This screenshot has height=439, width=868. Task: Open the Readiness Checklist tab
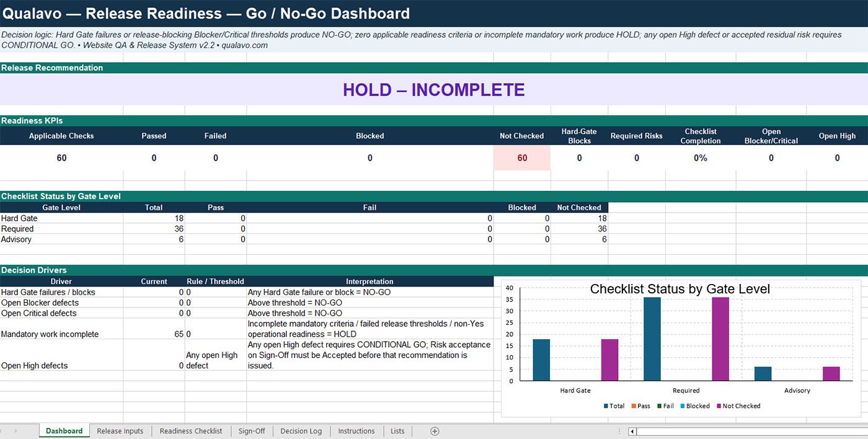(x=191, y=431)
